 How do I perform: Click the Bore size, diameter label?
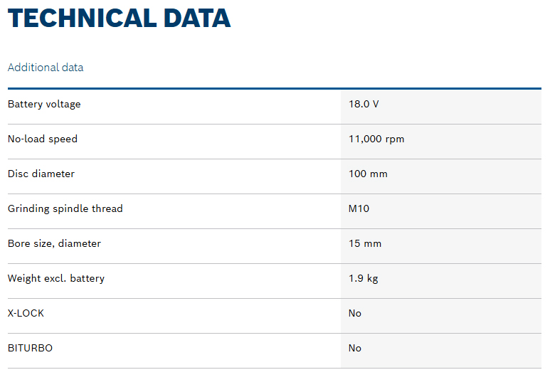pyautogui.click(x=54, y=244)
